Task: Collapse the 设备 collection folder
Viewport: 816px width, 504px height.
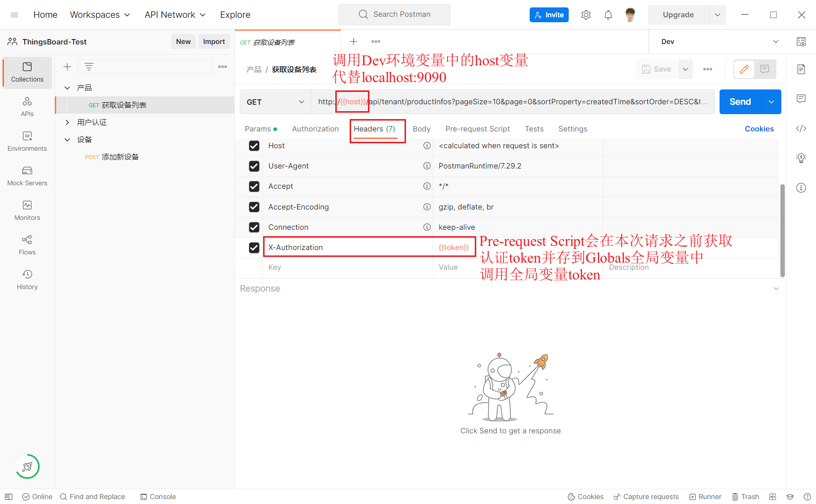Action: tap(67, 140)
